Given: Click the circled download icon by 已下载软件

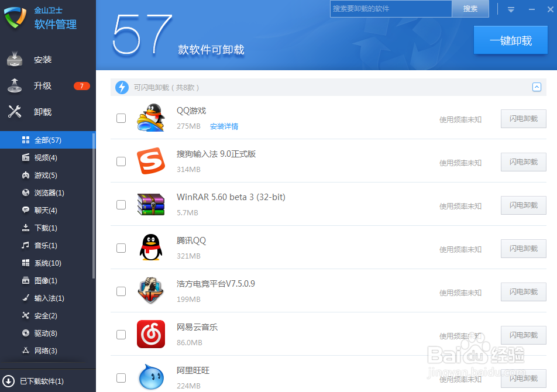Looking at the screenshot, I should pos(8,381).
